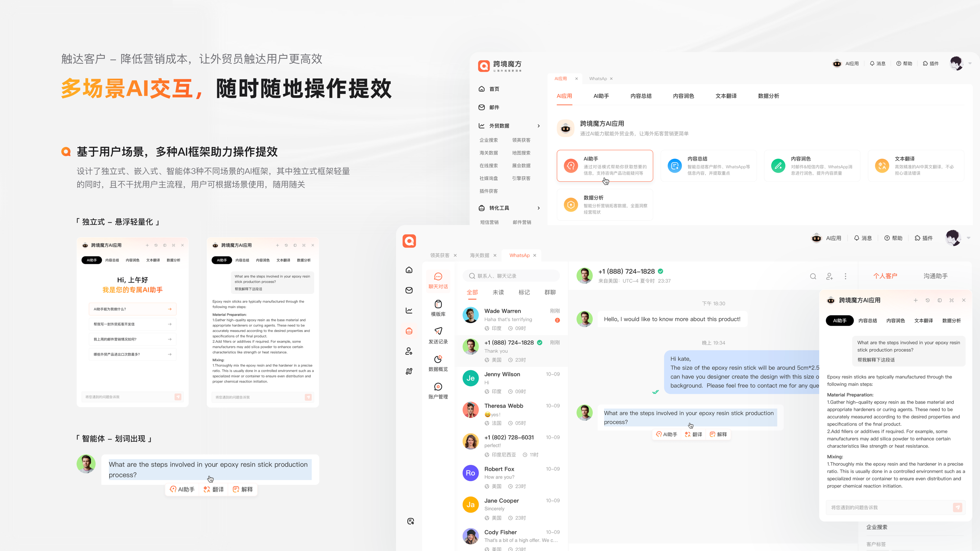
Task: Click the fullscreen icon in the large 跨境魔方AI应用 panel
Action: tap(951, 300)
